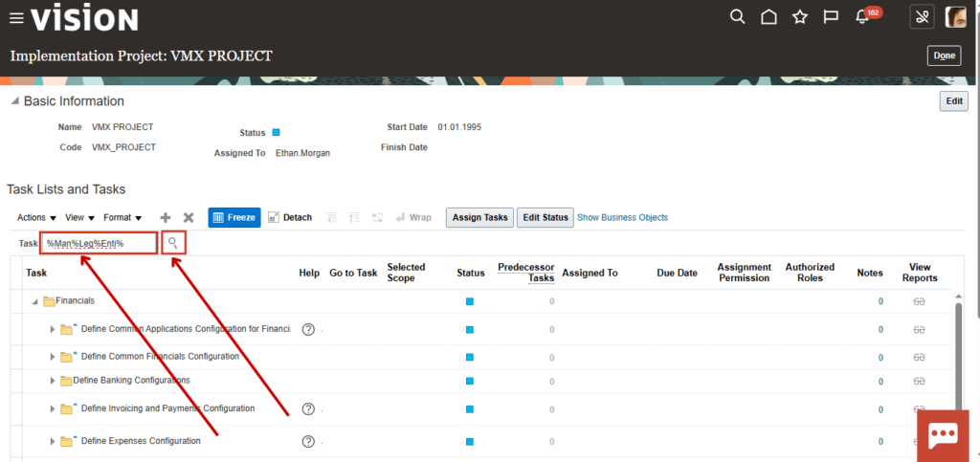Go to the Home icon

click(768, 17)
